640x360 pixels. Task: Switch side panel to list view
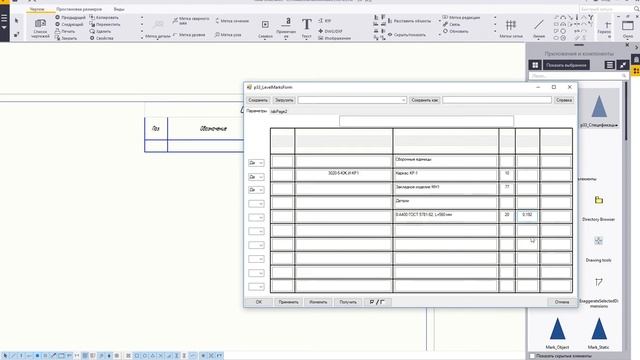[x=609, y=65]
